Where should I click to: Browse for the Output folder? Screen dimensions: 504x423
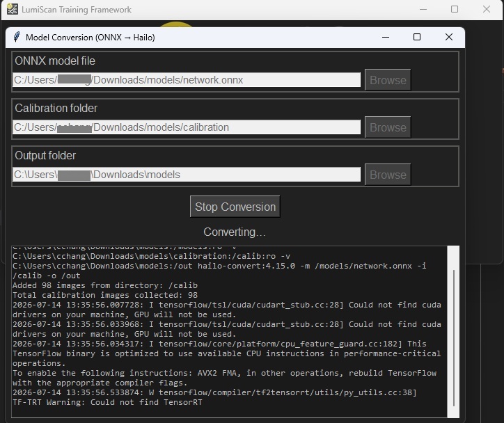point(388,175)
